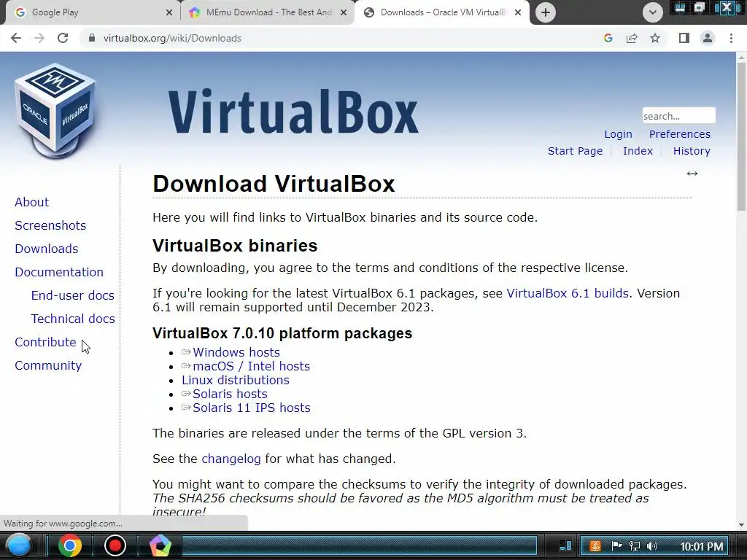
Task: Open the changelog link
Action: point(231,459)
